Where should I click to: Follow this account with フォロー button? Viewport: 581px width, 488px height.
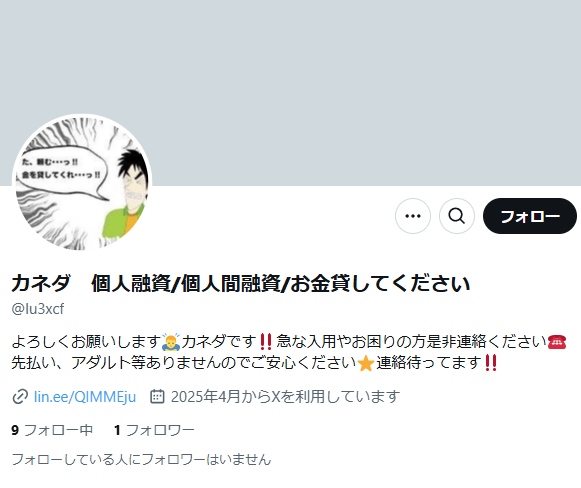coord(530,216)
